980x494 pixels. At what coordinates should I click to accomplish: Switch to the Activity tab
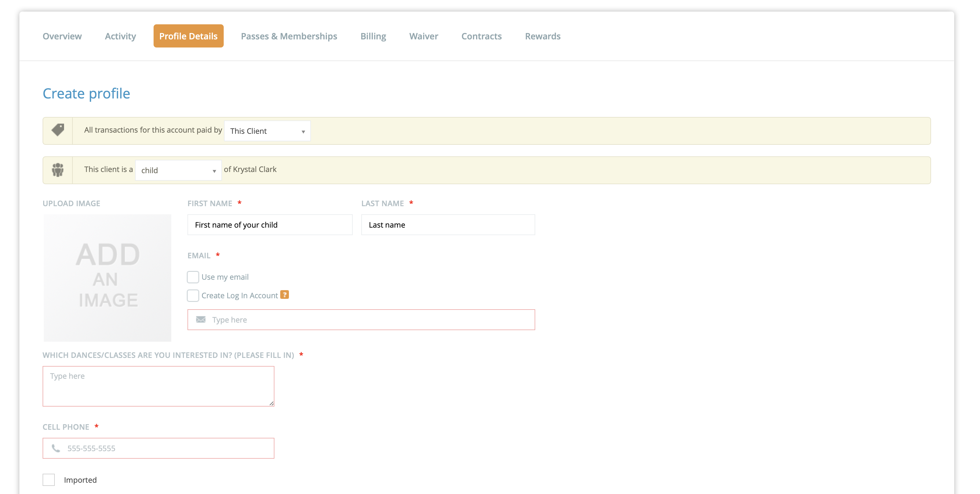click(120, 36)
